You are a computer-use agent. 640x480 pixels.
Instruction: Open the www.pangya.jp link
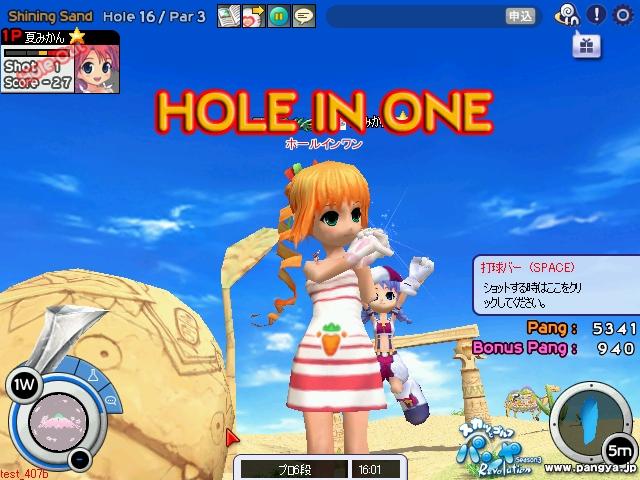pyautogui.click(x=590, y=468)
